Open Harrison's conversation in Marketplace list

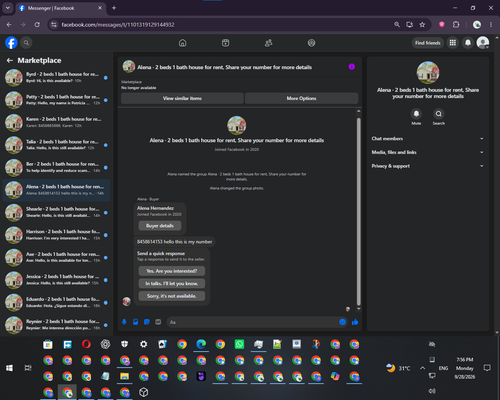click(x=56, y=235)
